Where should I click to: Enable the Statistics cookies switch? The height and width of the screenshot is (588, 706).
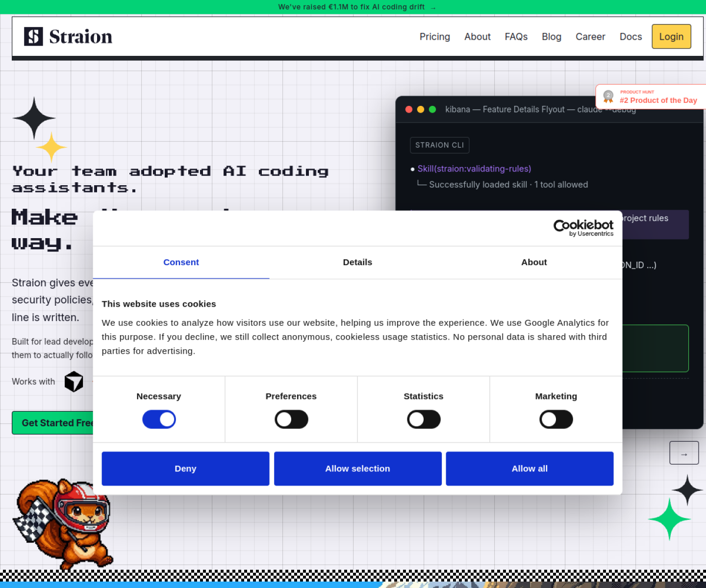[x=424, y=419]
